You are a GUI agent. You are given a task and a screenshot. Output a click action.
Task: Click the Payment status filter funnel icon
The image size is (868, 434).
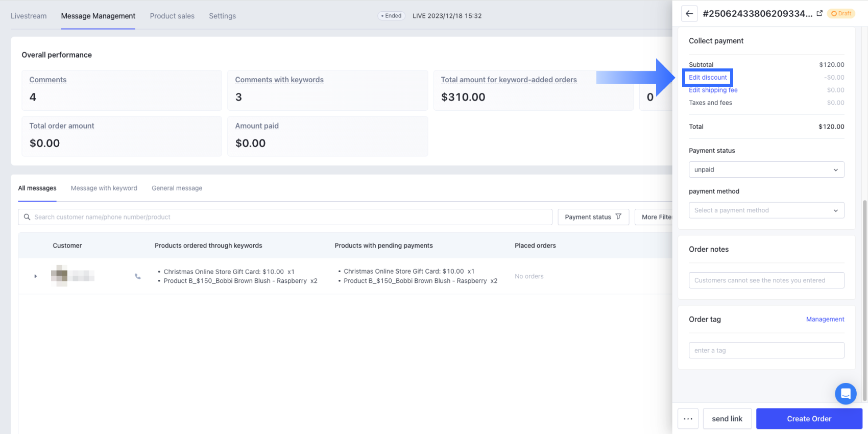[618, 217]
